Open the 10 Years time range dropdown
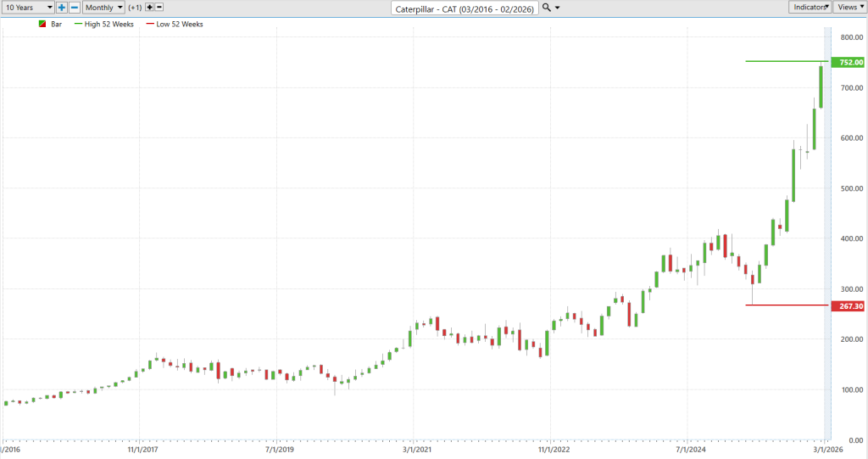868x459 pixels. 29,7
